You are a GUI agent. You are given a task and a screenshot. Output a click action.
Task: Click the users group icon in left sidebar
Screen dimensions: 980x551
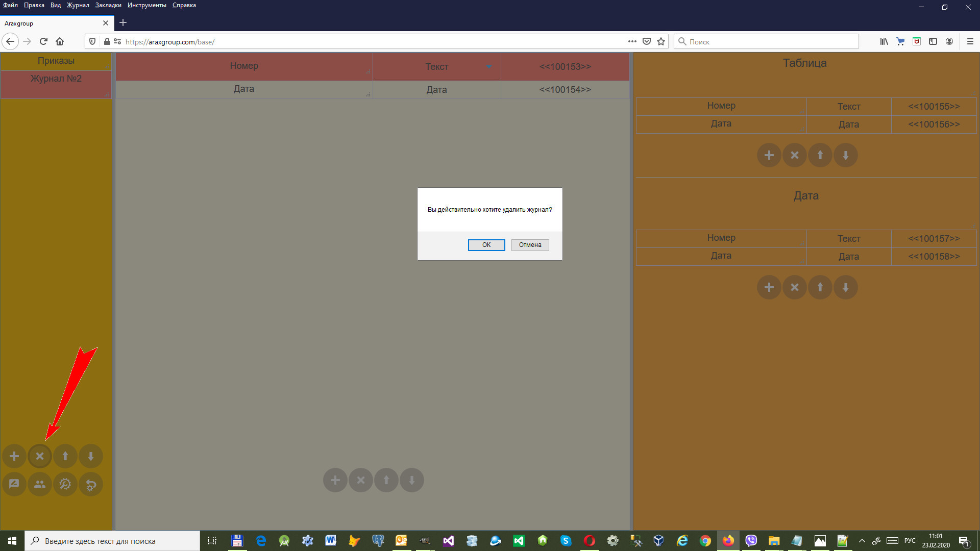click(40, 484)
